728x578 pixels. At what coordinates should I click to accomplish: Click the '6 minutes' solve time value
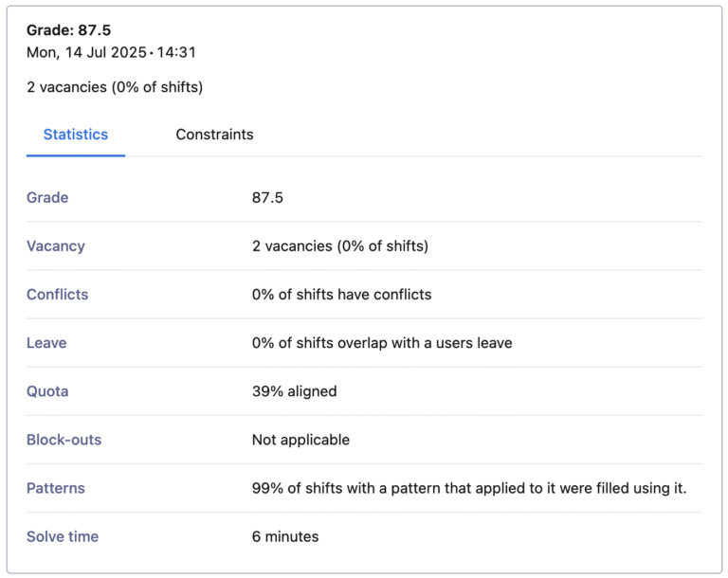click(285, 536)
